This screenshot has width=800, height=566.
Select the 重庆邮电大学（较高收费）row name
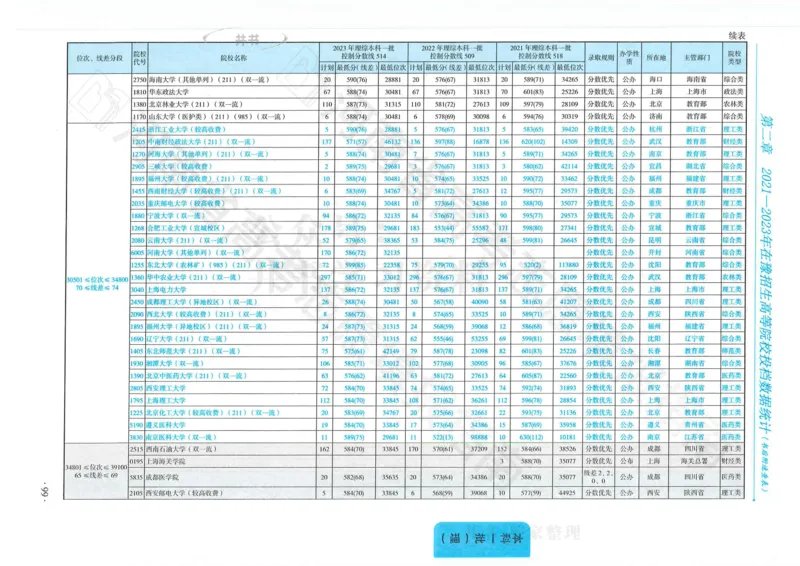click(186, 203)
